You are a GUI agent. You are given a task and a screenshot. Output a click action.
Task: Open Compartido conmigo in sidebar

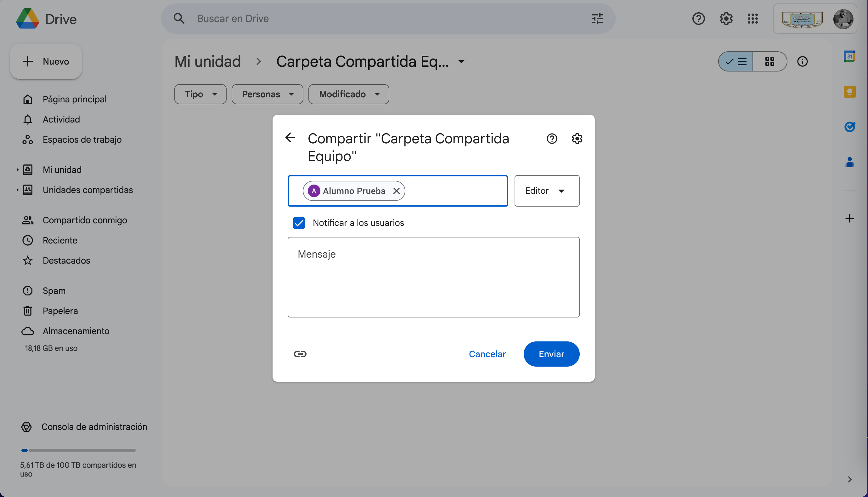click(85, 220)
